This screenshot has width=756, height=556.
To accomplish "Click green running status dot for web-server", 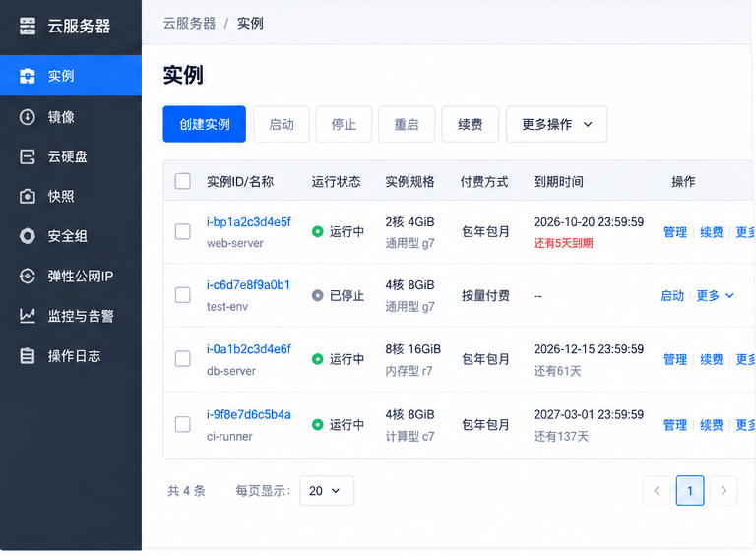I will point(317,231).
